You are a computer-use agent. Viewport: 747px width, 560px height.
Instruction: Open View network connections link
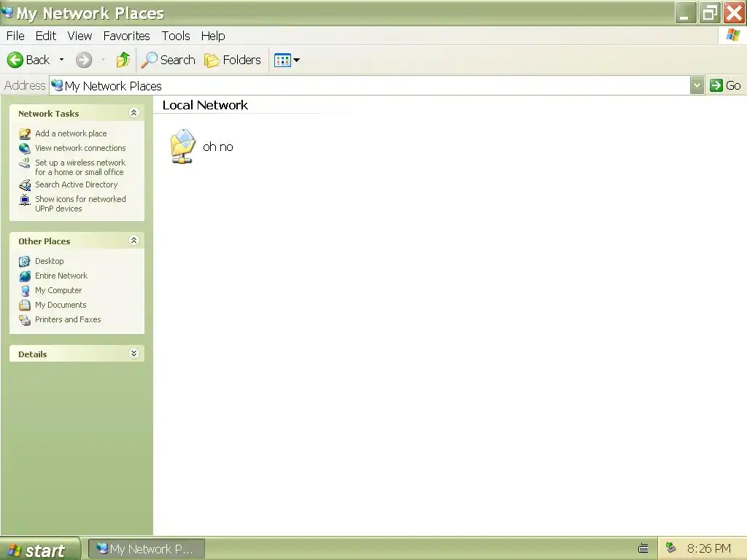tap(80, 148)
